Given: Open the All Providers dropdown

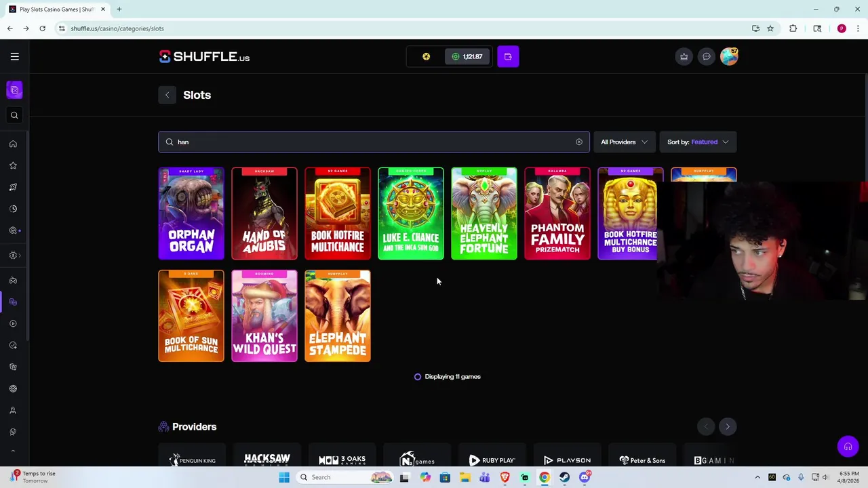Looking at the screenshot, I should point(624,142).
